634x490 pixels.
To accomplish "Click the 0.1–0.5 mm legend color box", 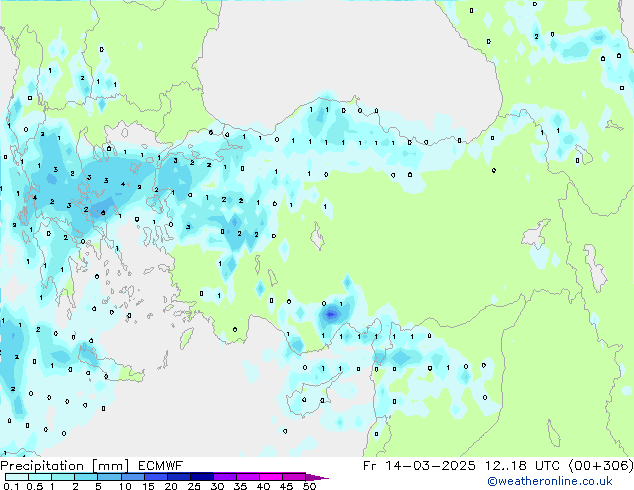I will point(17,477).
